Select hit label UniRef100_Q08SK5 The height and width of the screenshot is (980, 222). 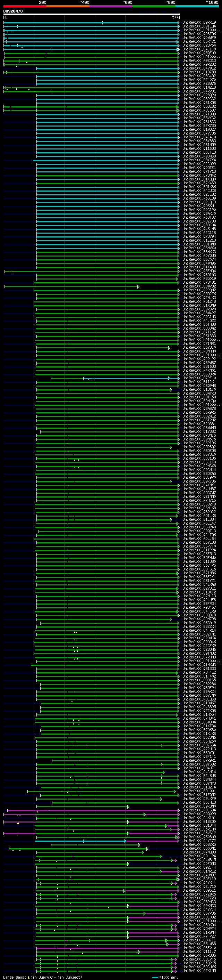[199, 844]
